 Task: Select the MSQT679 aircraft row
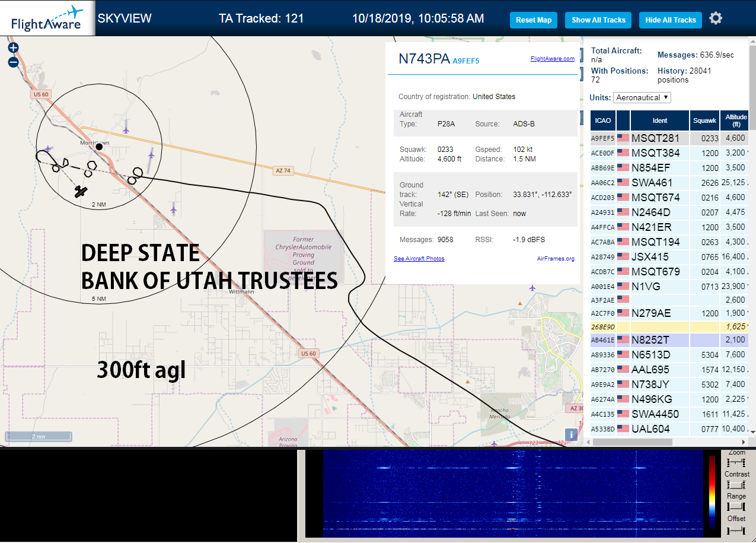(x=669, y=271)
